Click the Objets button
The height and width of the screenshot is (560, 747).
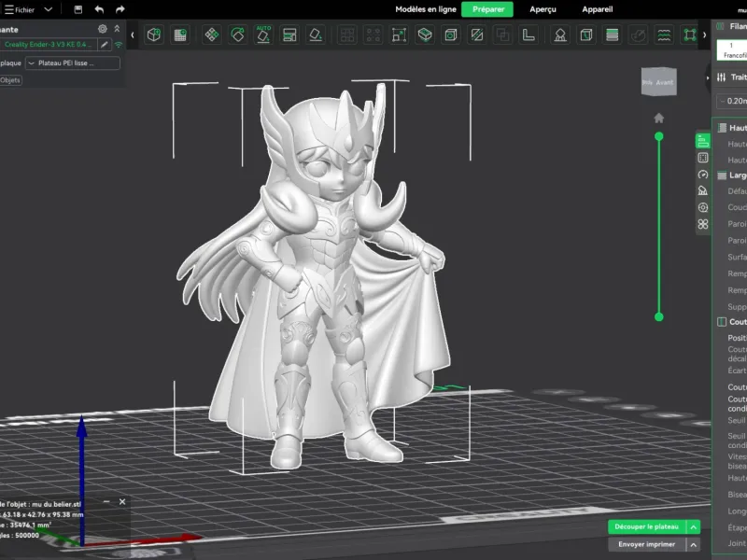pos(10,80)
